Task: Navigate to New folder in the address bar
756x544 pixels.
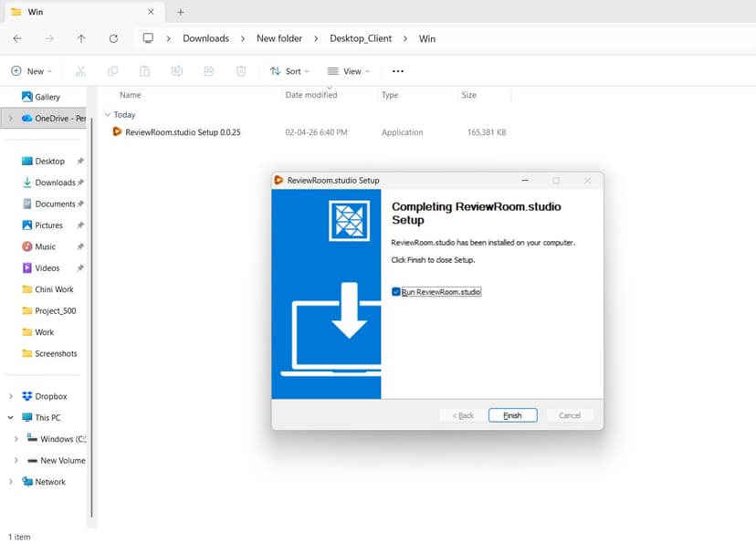Action: [x=279, y=38]
